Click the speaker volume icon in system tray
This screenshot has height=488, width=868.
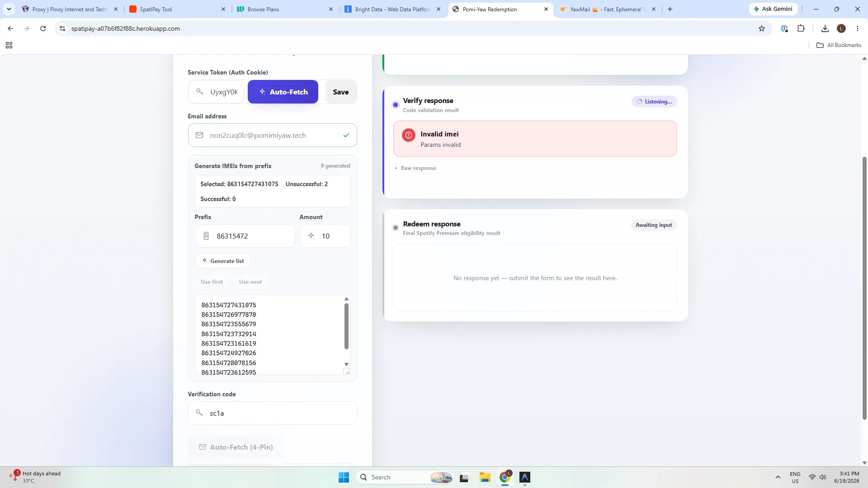pyautogui.click(x=823, y=477)
